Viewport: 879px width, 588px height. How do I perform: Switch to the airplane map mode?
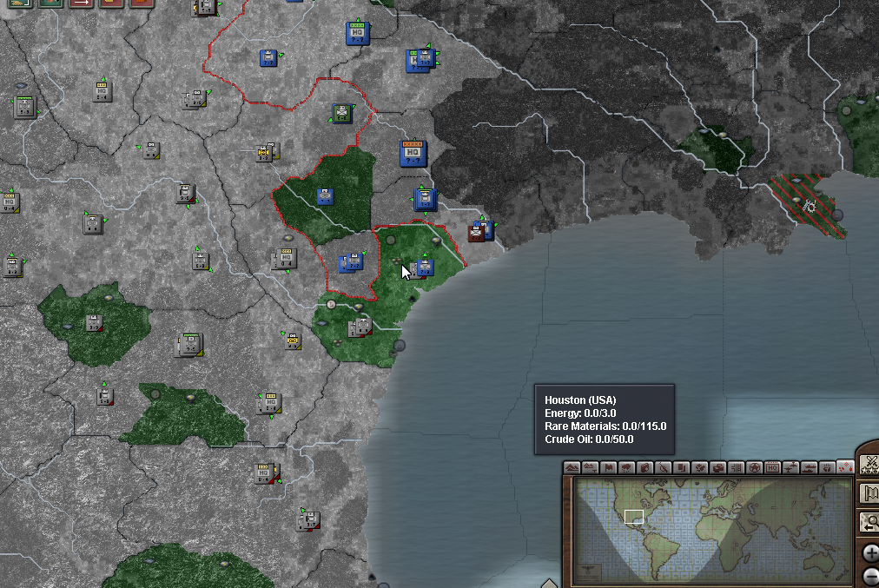point(791,467)
